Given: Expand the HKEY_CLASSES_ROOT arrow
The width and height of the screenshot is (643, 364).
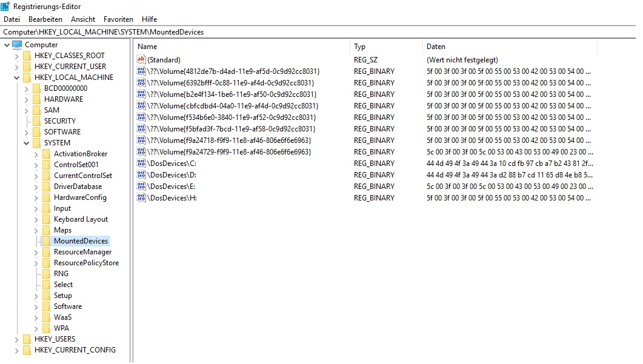Looking at the screenshot, I should tap(16, 56).
